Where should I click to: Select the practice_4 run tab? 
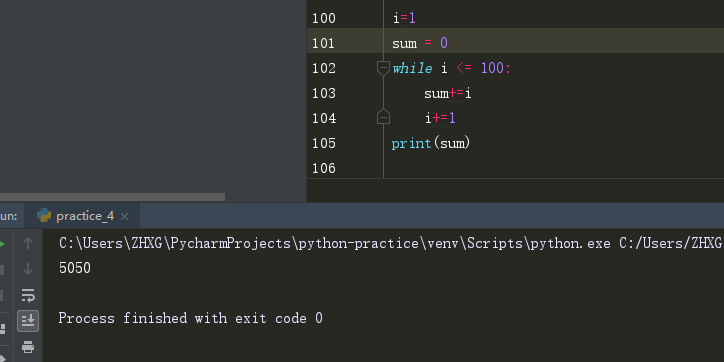tap(82, 216)
